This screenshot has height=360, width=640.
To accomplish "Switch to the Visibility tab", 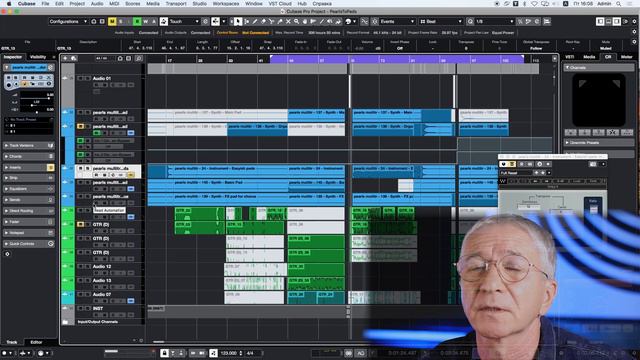I will [x=38, y=57].
